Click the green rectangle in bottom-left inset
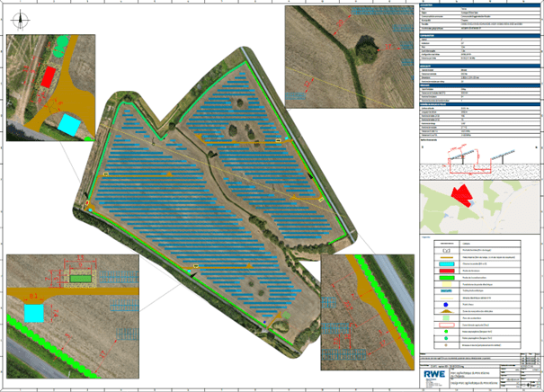Image resolution: width=544 pixels, height=392 pixels. coord(80,280)
